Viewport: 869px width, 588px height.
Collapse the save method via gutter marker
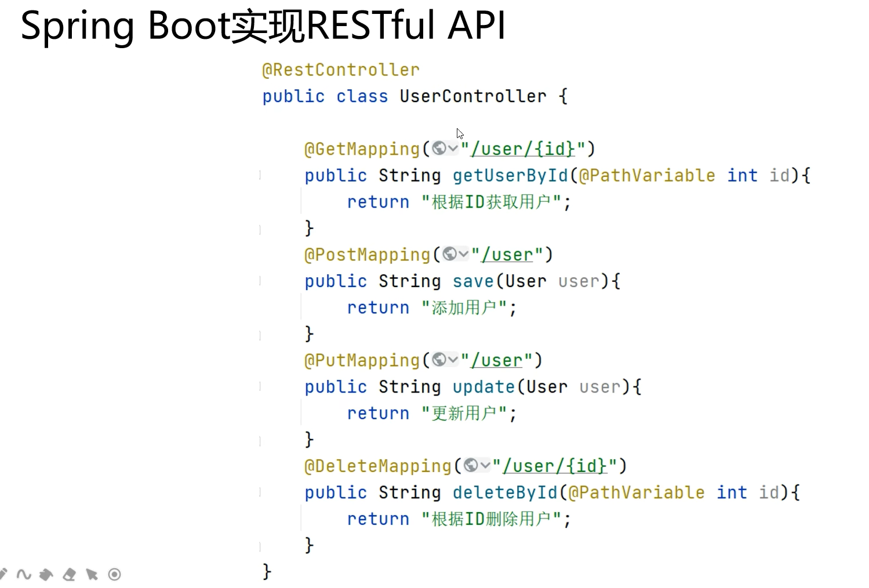(260, 281)
